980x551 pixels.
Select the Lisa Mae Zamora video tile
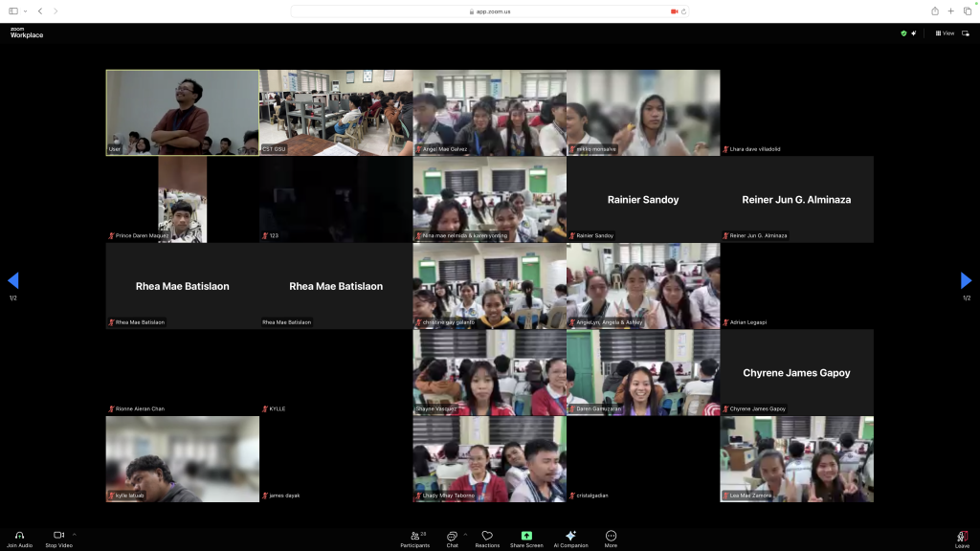796,459
